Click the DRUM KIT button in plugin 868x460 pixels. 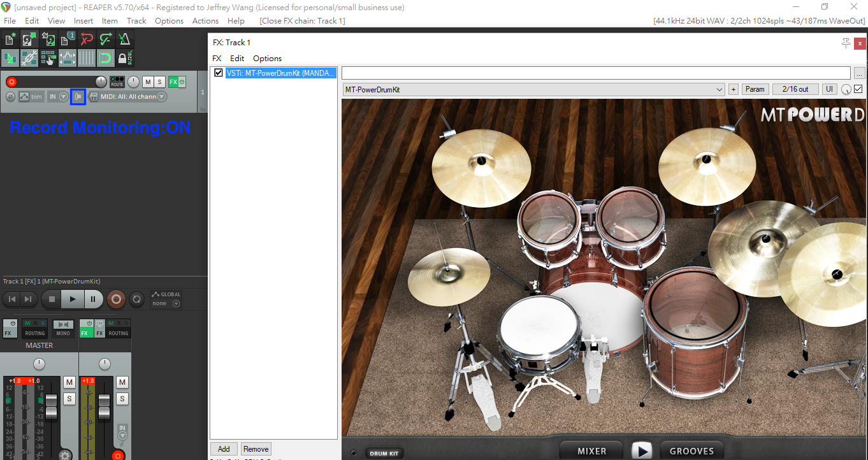(x=384, y=454)
